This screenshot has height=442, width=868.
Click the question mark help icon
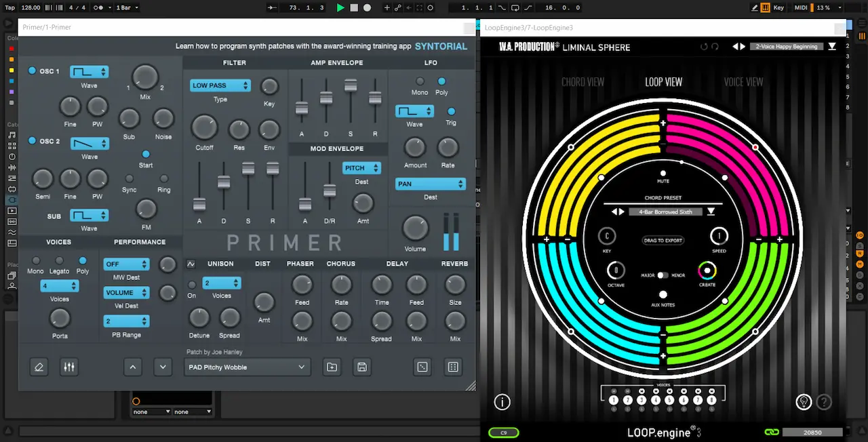(823, 402)
